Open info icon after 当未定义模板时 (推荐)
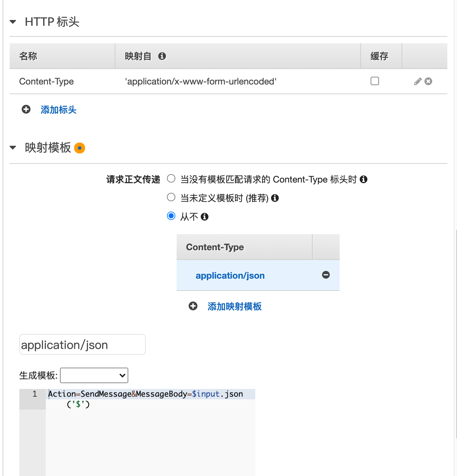 [275, 198]
